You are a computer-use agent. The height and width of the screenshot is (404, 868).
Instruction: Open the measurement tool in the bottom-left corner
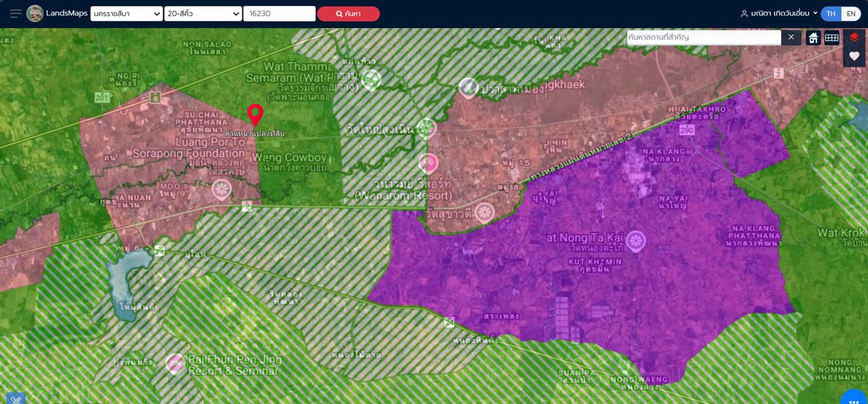(16, 398)
